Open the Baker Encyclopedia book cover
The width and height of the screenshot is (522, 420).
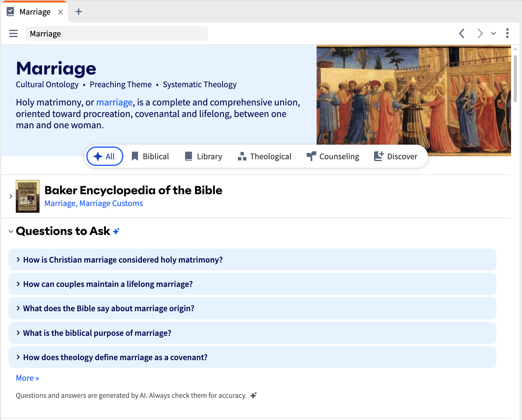coord(28,196)
